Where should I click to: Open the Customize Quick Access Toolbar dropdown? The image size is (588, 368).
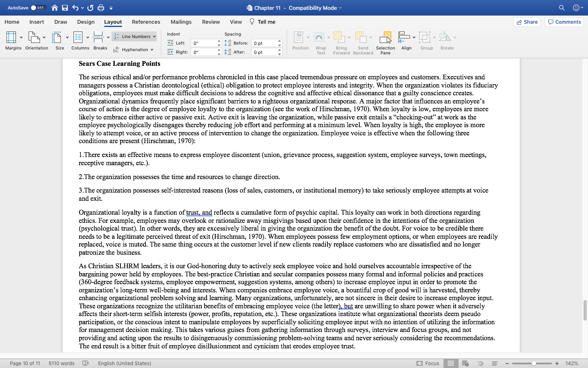111,8
